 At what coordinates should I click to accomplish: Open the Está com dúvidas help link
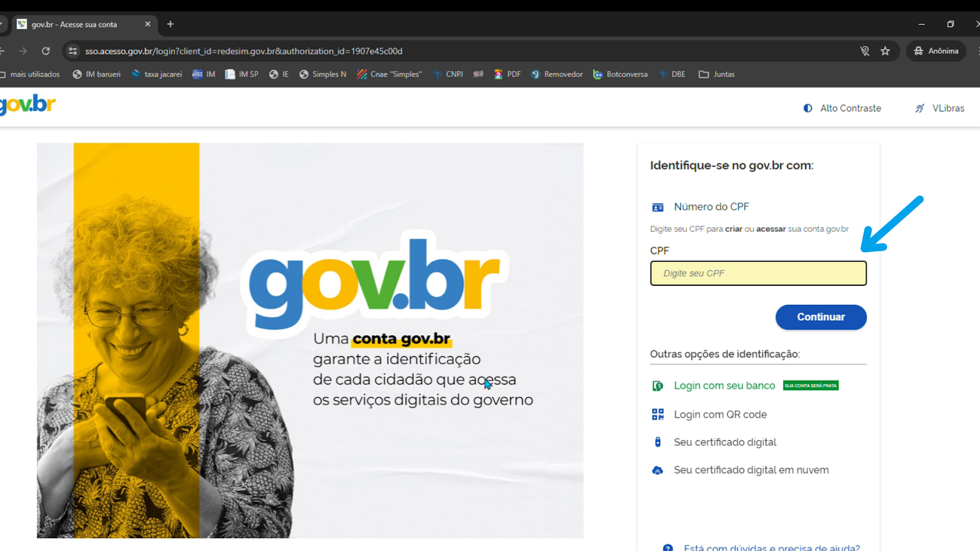(x=772, y=547)
